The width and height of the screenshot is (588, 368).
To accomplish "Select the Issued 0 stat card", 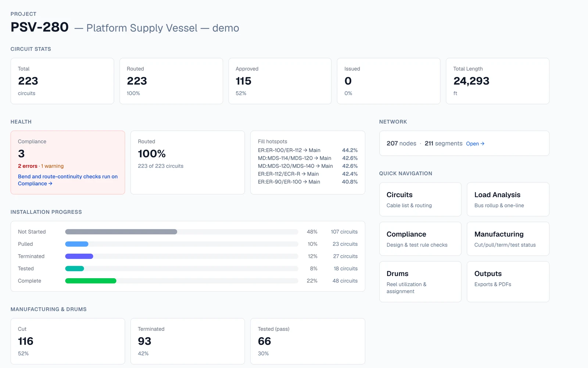I will click(388, 81).
